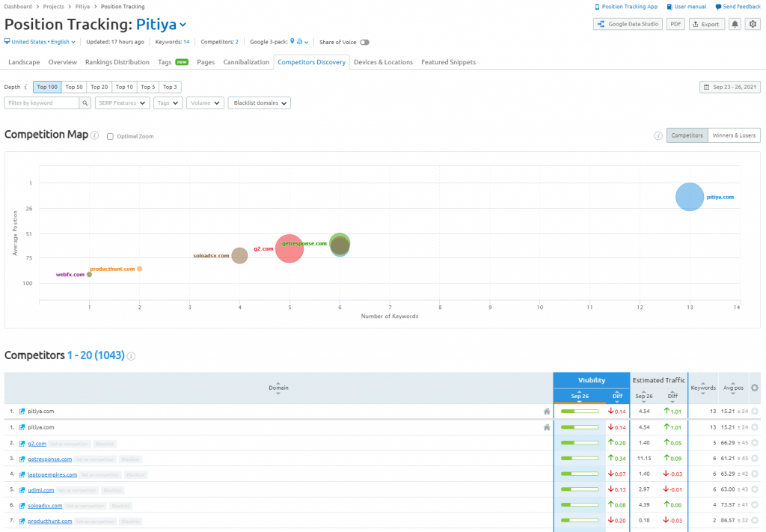Image resolution: width=766 pixels, height=532 pixels.
Task: Click the Google Data Studio button
Action: (x=628, y=24)
